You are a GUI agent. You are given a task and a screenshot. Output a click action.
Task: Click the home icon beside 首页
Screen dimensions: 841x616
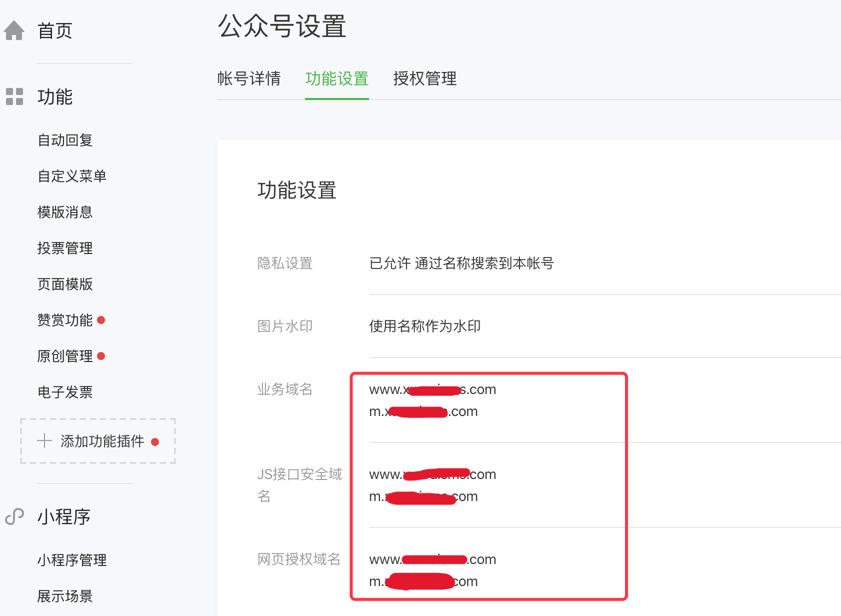14,30
